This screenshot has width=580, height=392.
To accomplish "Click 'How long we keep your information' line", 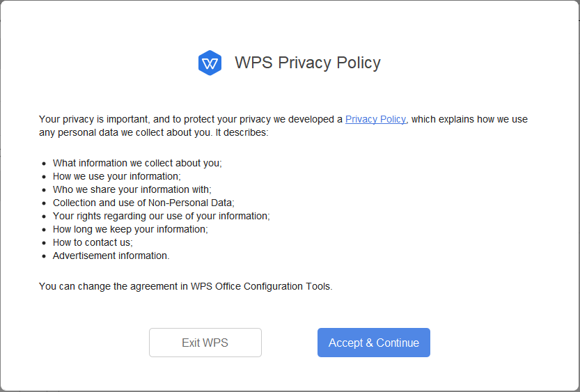I will pyautogui.click(x=130, y=229).
